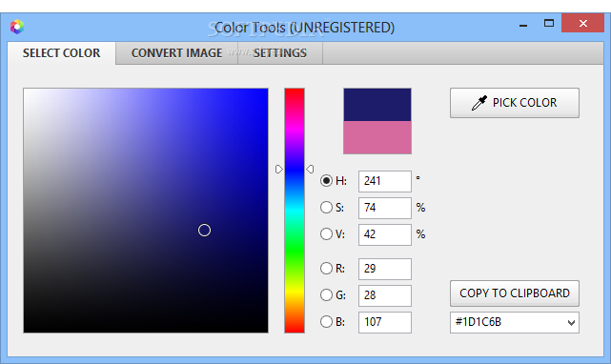This screenshot has height=364, width=611.
Task: Click the V value field showing 42
Action: (x=384, y=234)
